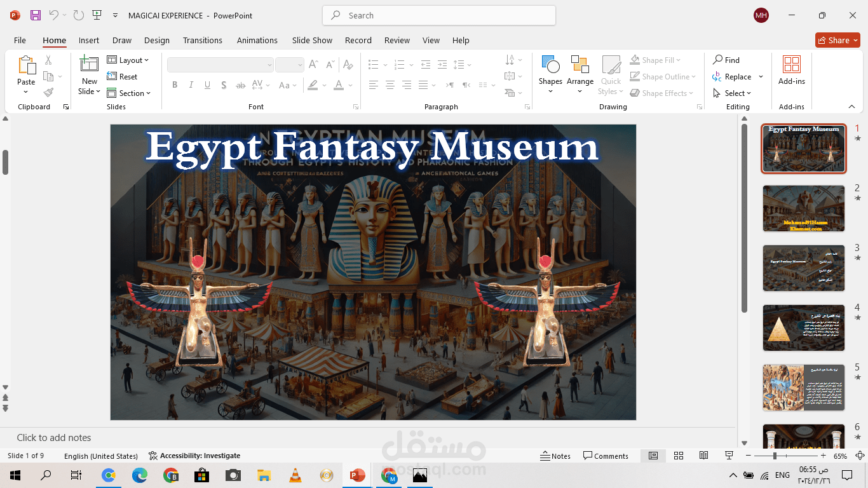Screen dimensions: 868x488
Task: Open Slide Sorter view icon
Action: coord(679,456)
